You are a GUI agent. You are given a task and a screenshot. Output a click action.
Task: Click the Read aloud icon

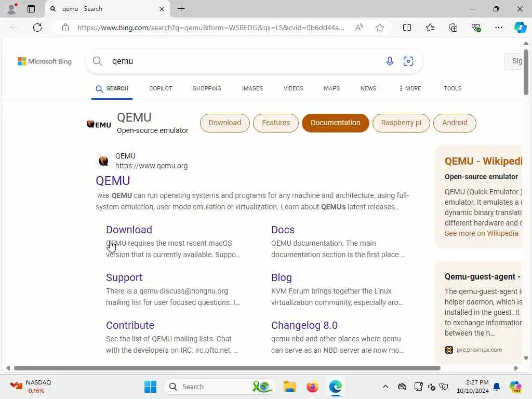[359, 28]
